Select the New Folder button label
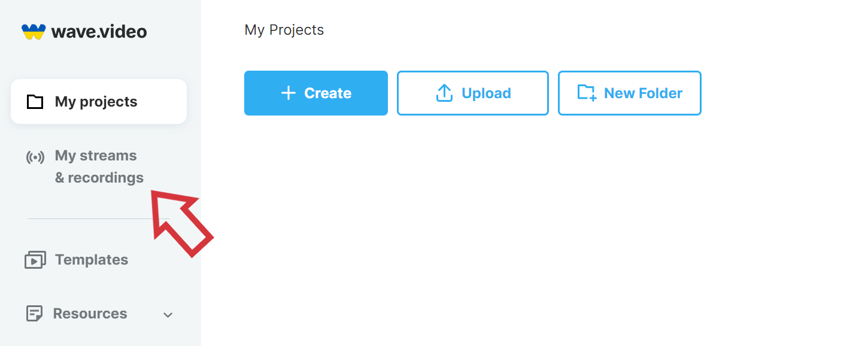The image size is (868, 346). pyautogui.click(x=643, y=93)
